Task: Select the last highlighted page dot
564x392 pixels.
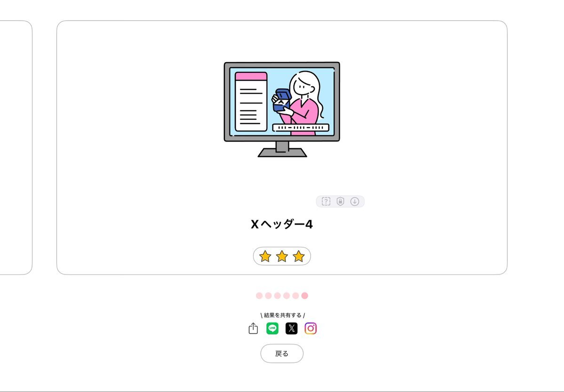Action: (x=305, y=296)
